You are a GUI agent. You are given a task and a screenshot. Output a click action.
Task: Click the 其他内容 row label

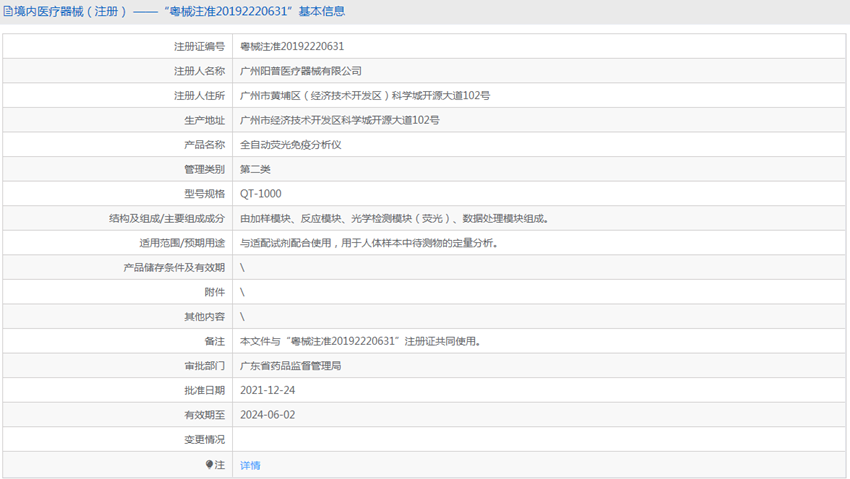(x=204, y=316)
